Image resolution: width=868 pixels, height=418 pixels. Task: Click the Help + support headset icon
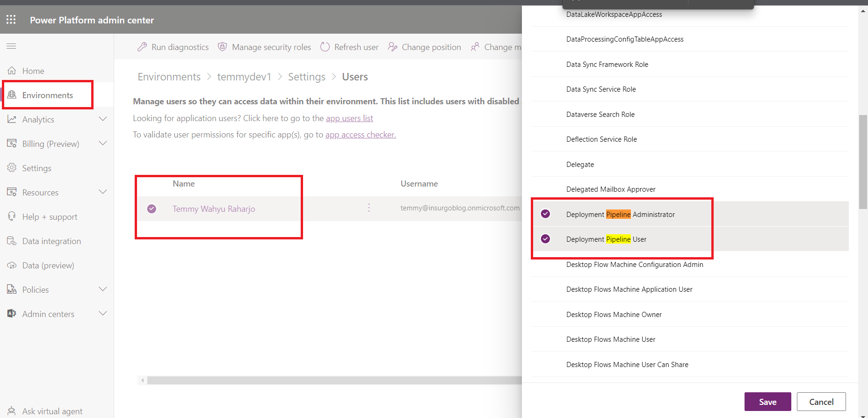point(12,216)
